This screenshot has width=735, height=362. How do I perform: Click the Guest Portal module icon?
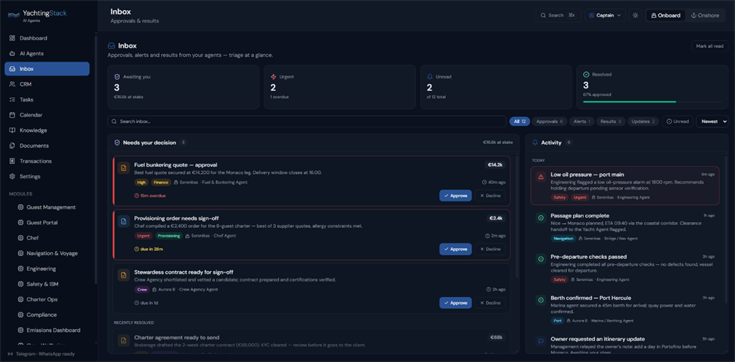click(20, 222)
